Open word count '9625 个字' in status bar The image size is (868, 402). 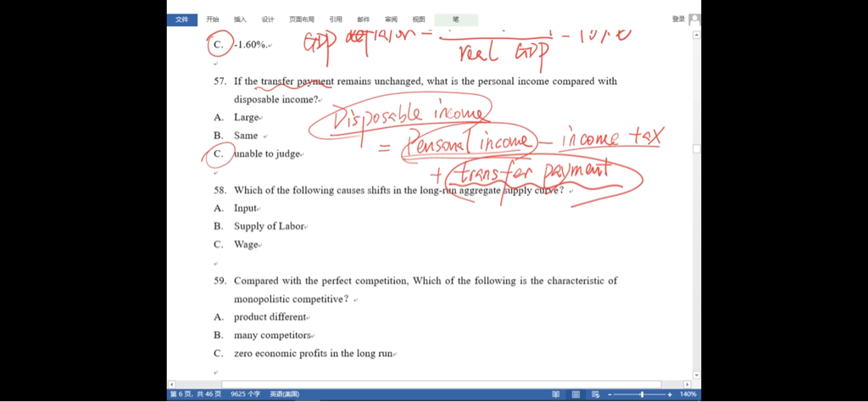pos(246,394)
